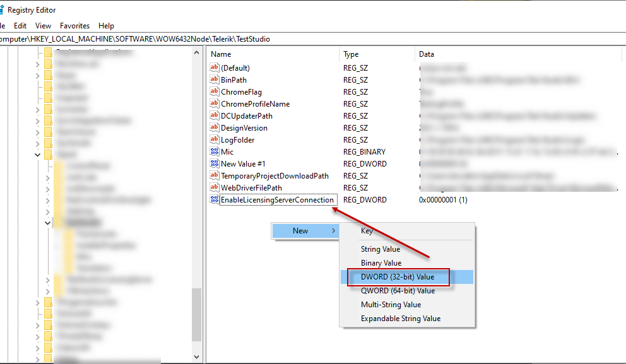Open the View menu
626x364 pixels.
(x=43, y=25)
